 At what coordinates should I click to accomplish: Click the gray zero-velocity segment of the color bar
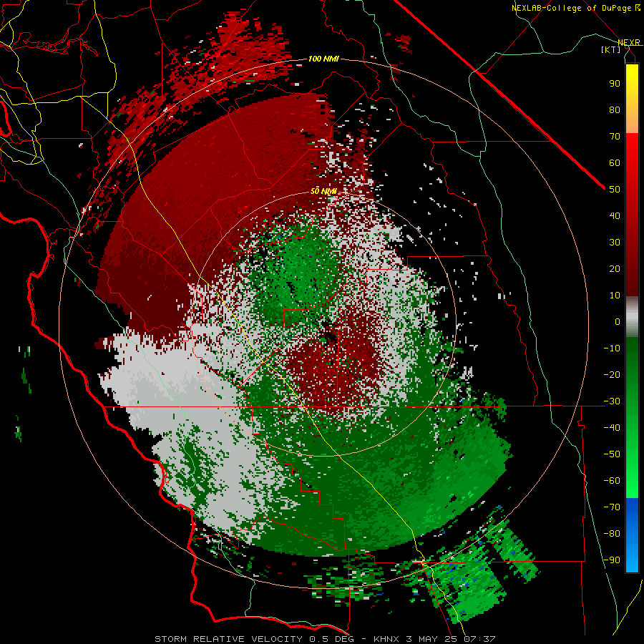coord(632,316)
